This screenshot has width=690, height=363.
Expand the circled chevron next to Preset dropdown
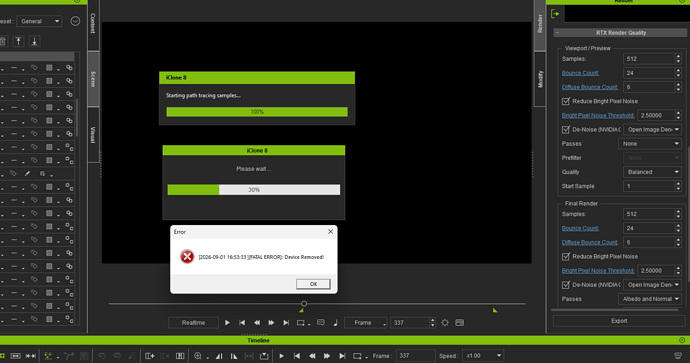click(x=75, y=21)
